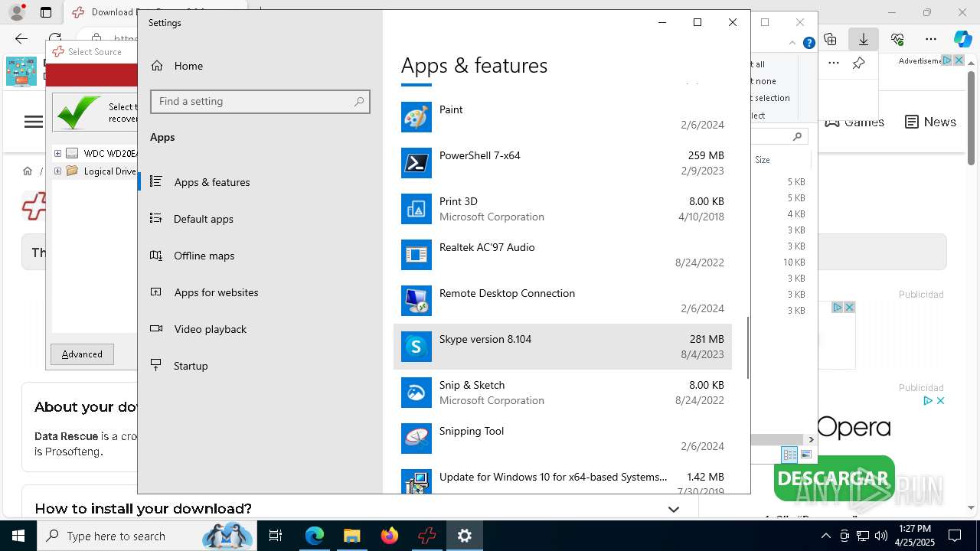
Task: Open Video playback section
Action: point(260,329)
